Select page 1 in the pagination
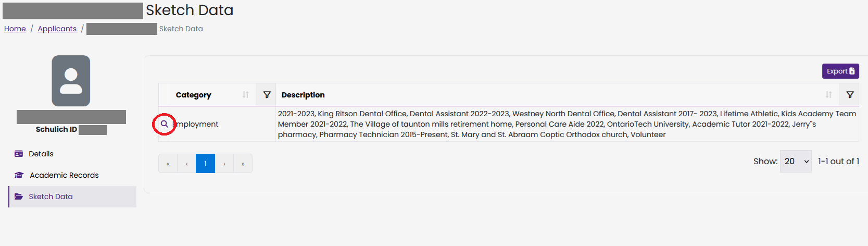 point(205,164)
